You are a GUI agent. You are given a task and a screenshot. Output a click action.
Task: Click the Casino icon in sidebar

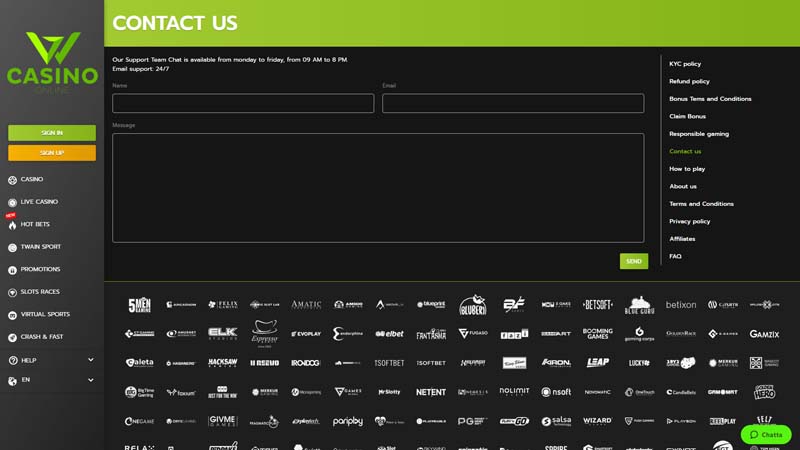pyautogui.click(x=12, y=180)
